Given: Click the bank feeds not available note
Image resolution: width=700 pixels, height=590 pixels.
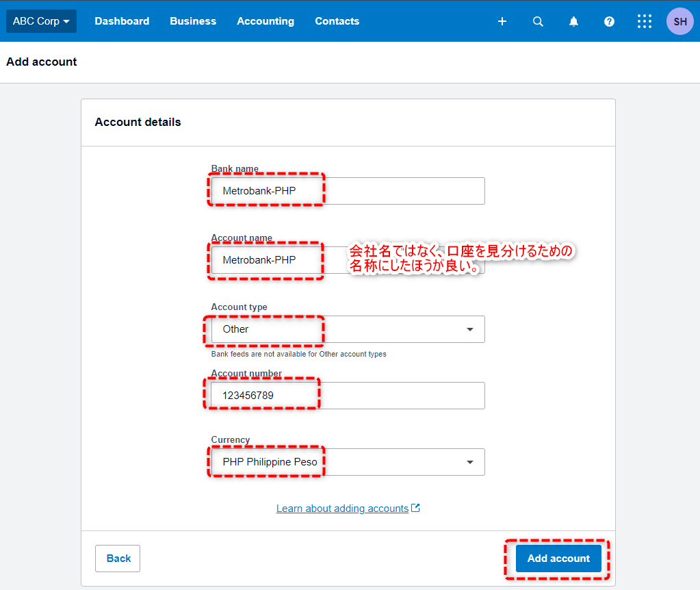Looking at the screenshot, I should click(x=298, y=354).
